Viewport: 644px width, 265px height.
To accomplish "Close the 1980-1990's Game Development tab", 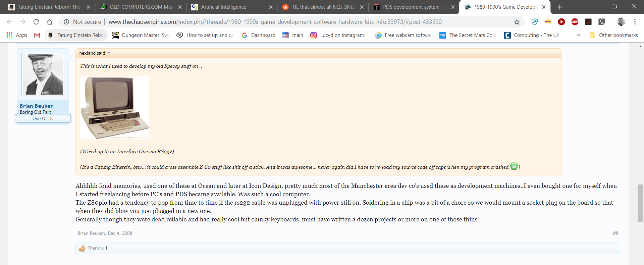I will pyautogui.click(x=544, y=7).
